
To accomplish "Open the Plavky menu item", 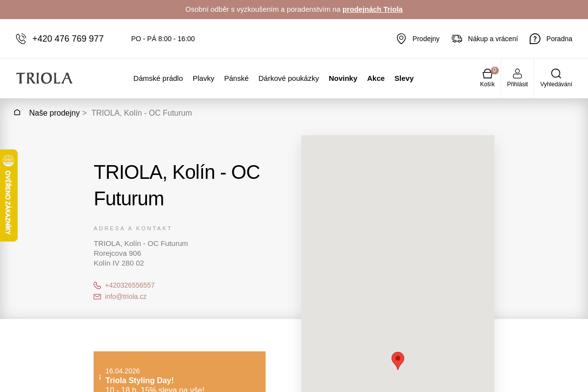I will click(203, 78).
